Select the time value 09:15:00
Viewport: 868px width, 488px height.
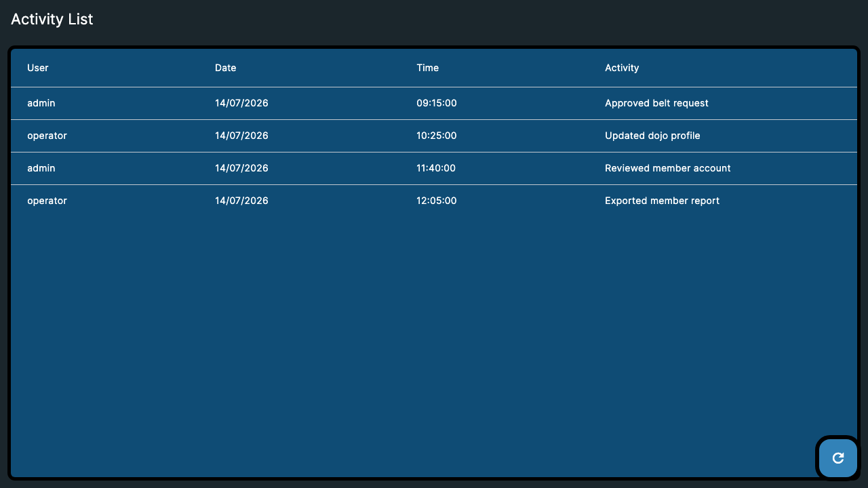coord(437,103)
